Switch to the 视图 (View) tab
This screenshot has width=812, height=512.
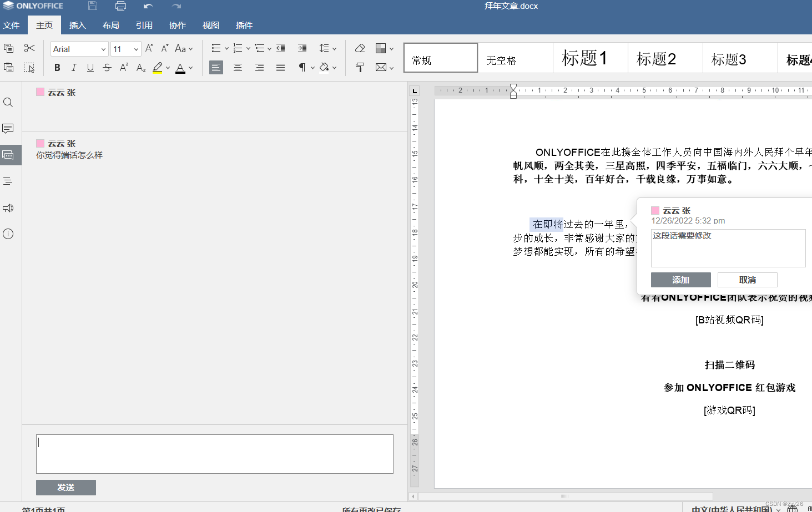211,25
